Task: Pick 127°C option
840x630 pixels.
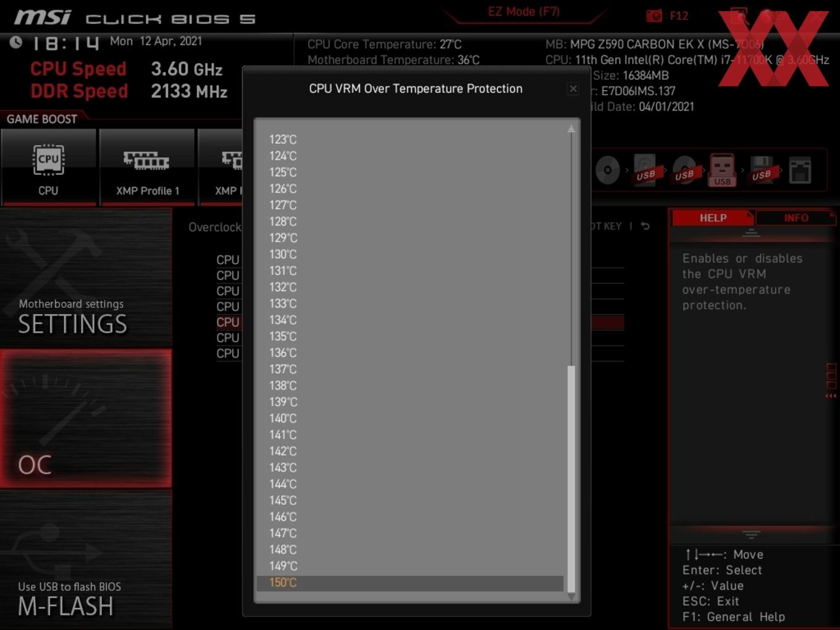Action: (410, 205)
